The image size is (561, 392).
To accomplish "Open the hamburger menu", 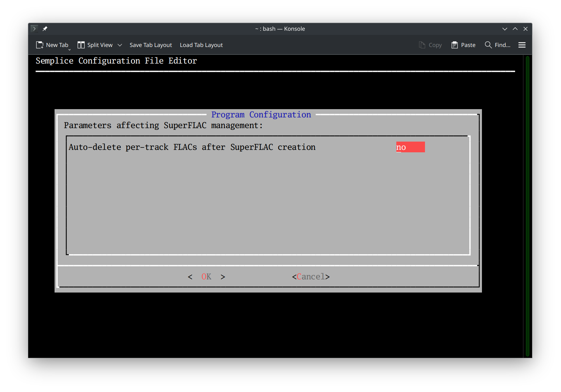I will coord(522,45).
